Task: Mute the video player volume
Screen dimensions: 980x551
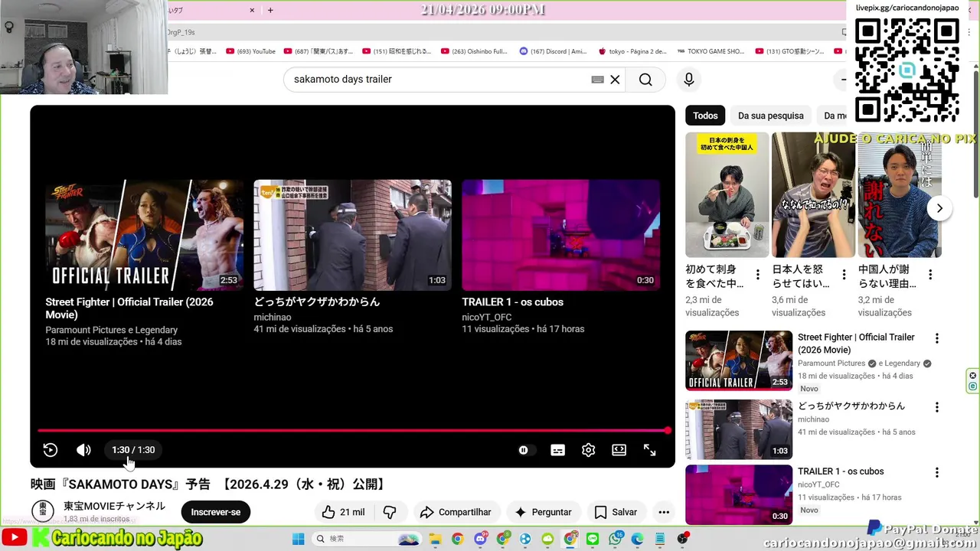Action: (x=83, y=450)
